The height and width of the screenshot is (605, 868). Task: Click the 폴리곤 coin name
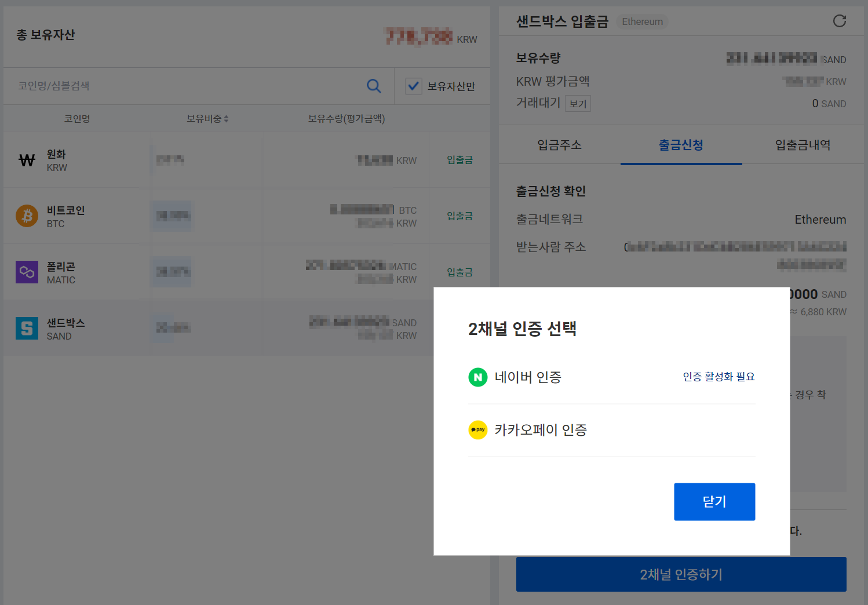tap(61, 267)
